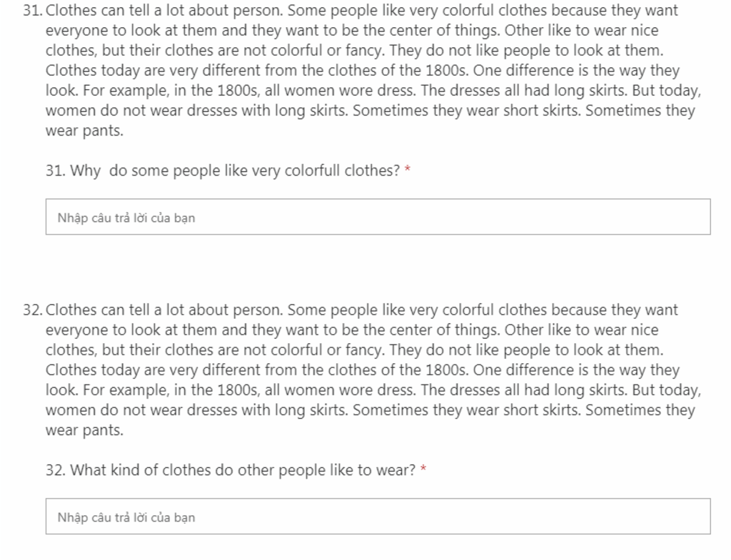Click the first line of the question 32 passage

point(362,310)
